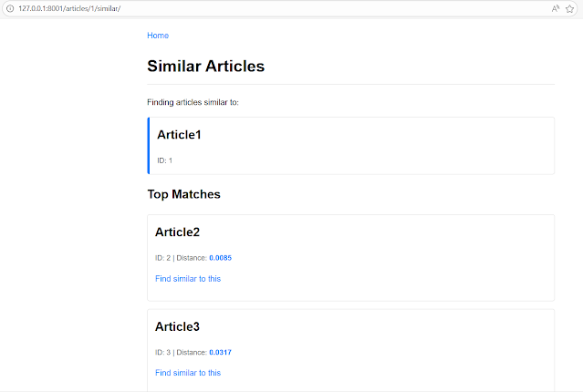Click the 'Finding articles similar to:' text
The height and width of the screenshot is (392, 583).
193,102
